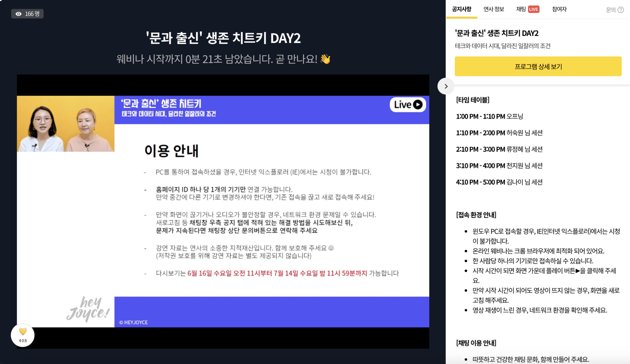Click the waving hand emoji
Viewport: 630px width, 364px height.
point(325,59)
